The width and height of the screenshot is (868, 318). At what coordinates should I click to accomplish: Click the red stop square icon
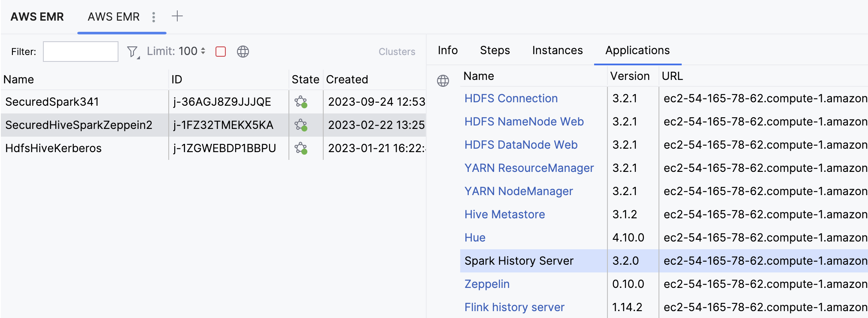click(x=221, y=52)
